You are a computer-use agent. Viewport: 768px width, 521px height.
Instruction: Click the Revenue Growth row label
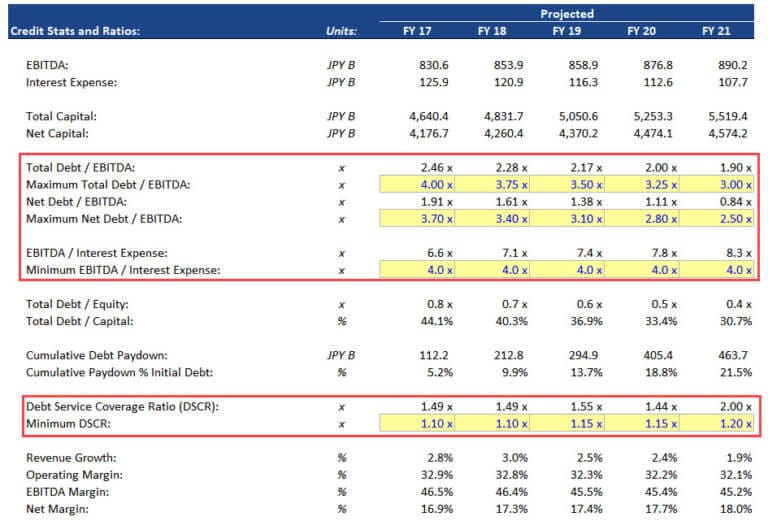pyautogui.click(x=68, y=457)
